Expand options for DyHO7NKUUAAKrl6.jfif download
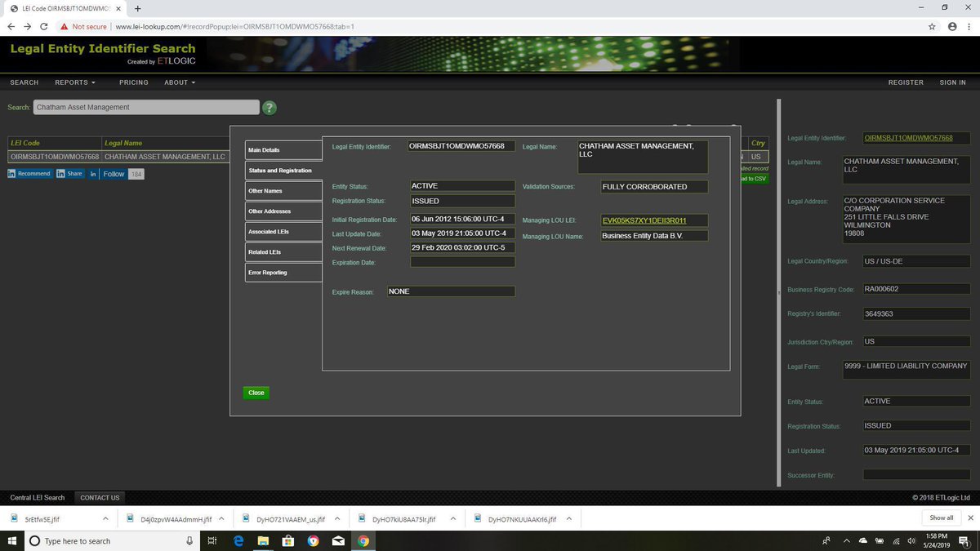The image size is (980, 551). click(x=569, y=518)
